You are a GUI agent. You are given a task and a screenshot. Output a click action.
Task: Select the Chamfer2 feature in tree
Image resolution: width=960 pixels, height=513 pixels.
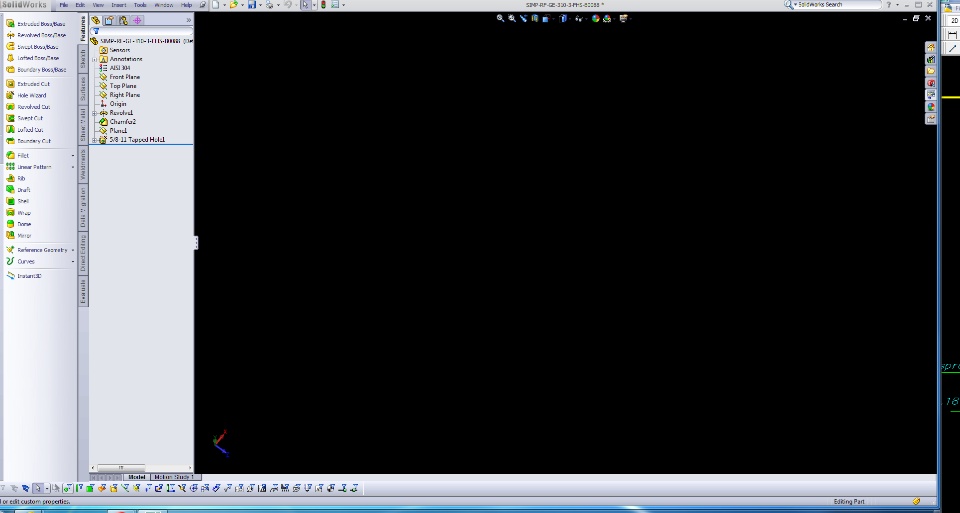click(118, 122)
